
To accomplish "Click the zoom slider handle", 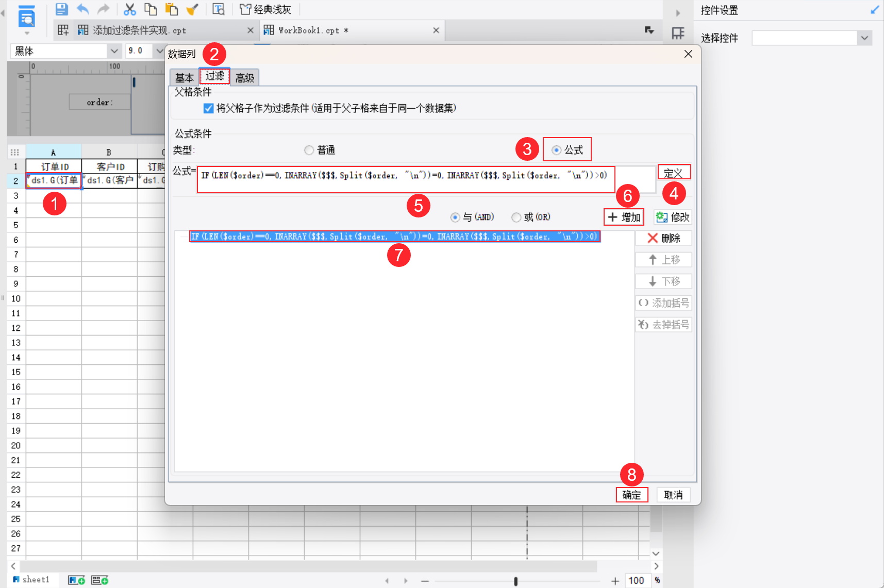I will pos(515,581).
